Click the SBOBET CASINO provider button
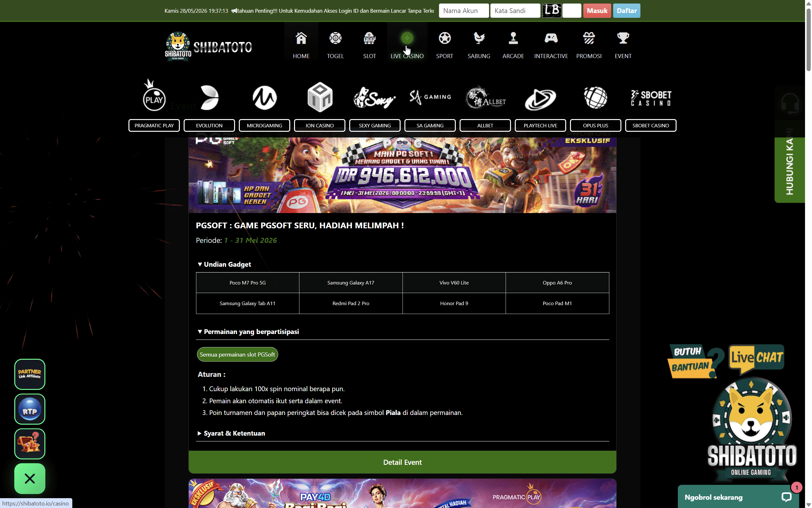 [651, 125]
